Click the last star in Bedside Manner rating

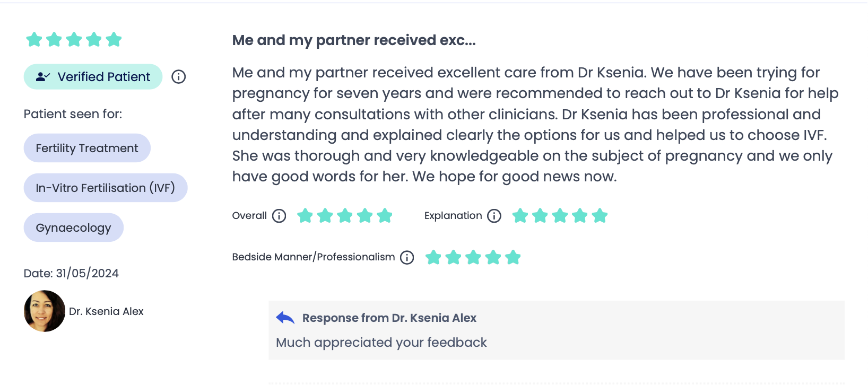point(513,257)
